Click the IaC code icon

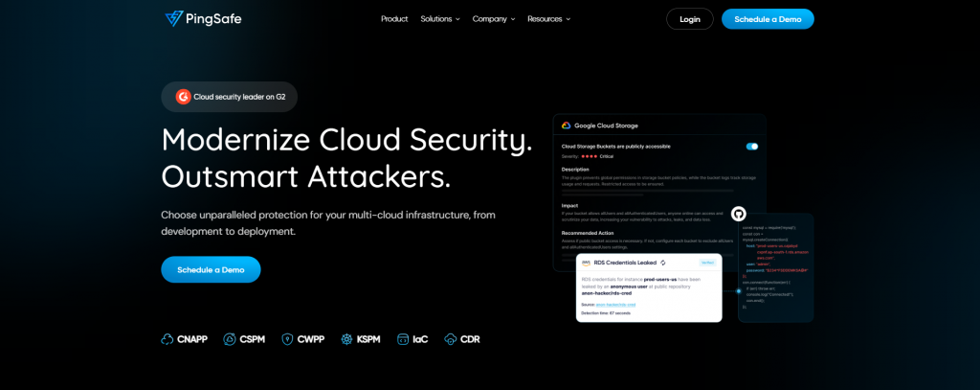[x=403, y=339]
